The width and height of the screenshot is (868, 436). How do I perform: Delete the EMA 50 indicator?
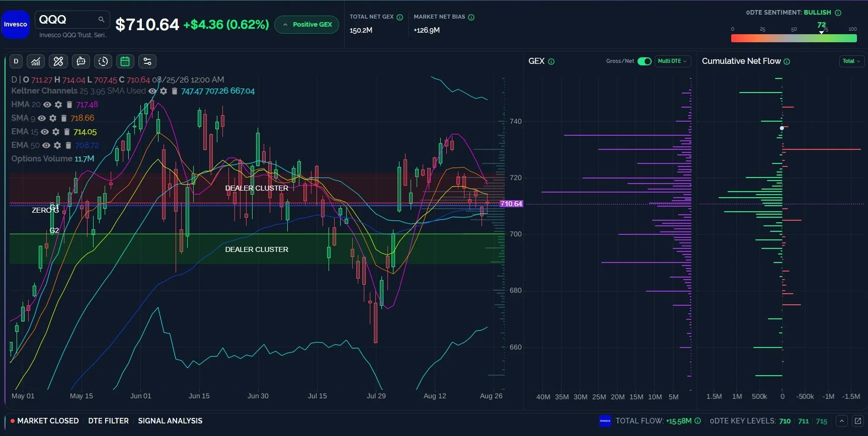coord(68,145)
